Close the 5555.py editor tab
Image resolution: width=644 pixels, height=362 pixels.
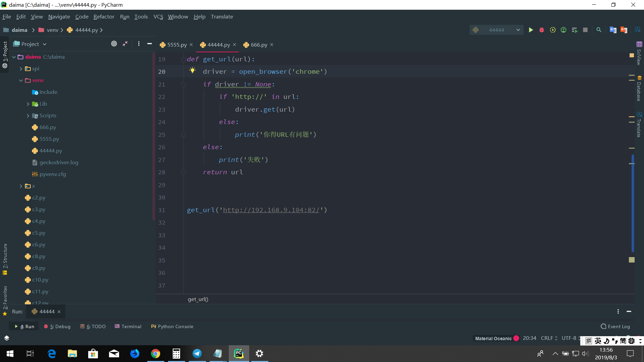point(191,45)
